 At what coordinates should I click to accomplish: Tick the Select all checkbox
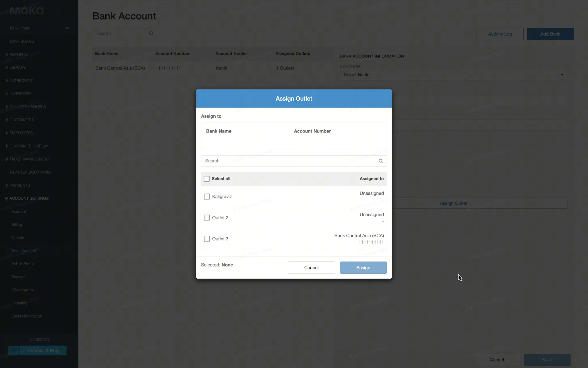click(x=207, y=179)
